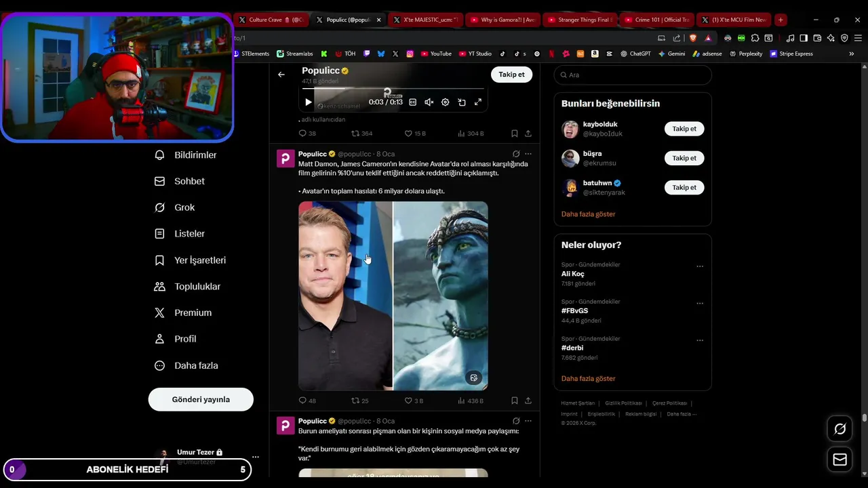Open Topluluklar in the sidebar
The height and width of the screenshot is (488, 868).
pos(187,287)
